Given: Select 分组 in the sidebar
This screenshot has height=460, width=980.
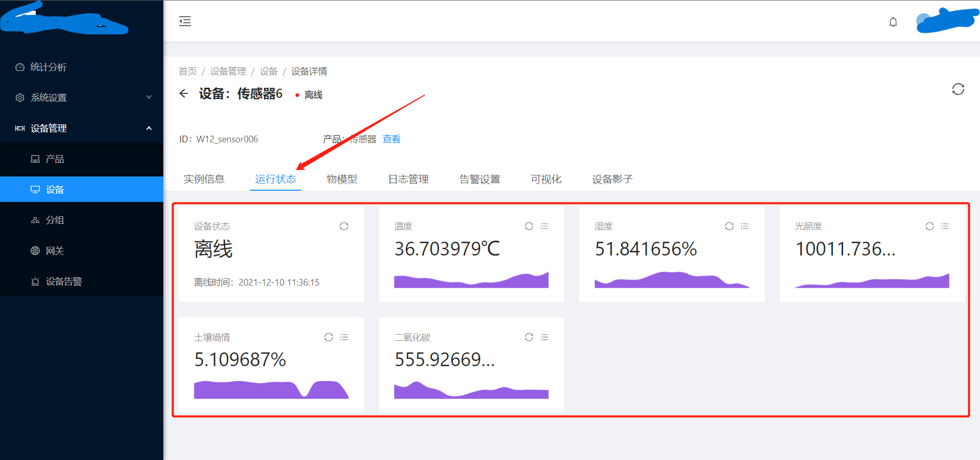Looking at the screenshot, I should click(x=82, y=220).
